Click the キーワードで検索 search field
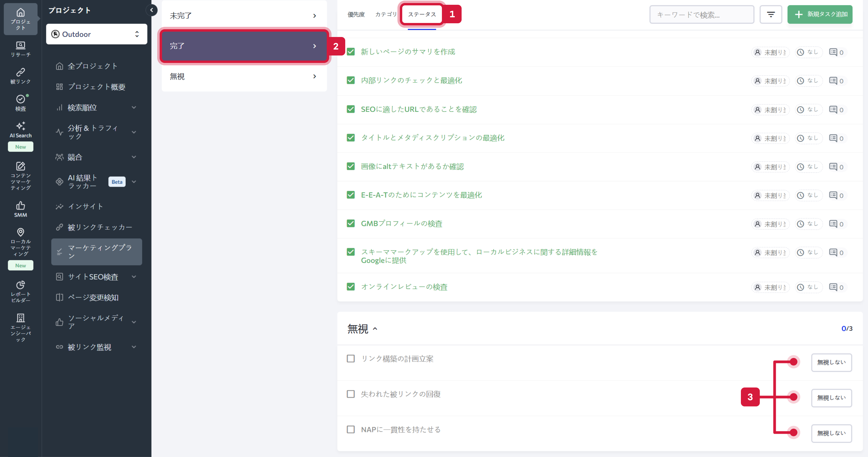Image resolution: width=868 pixels, height=457 pixels. pos(702,14)
